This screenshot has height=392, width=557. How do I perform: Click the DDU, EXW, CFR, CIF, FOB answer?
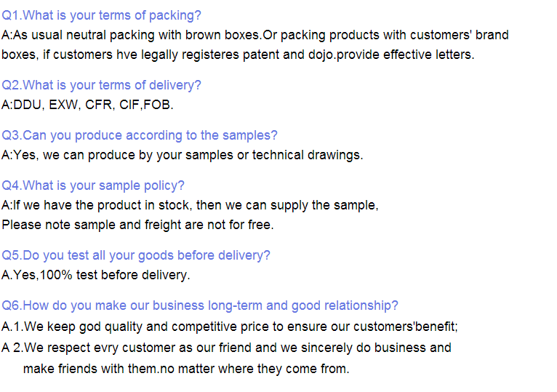[x=87, y=105]
